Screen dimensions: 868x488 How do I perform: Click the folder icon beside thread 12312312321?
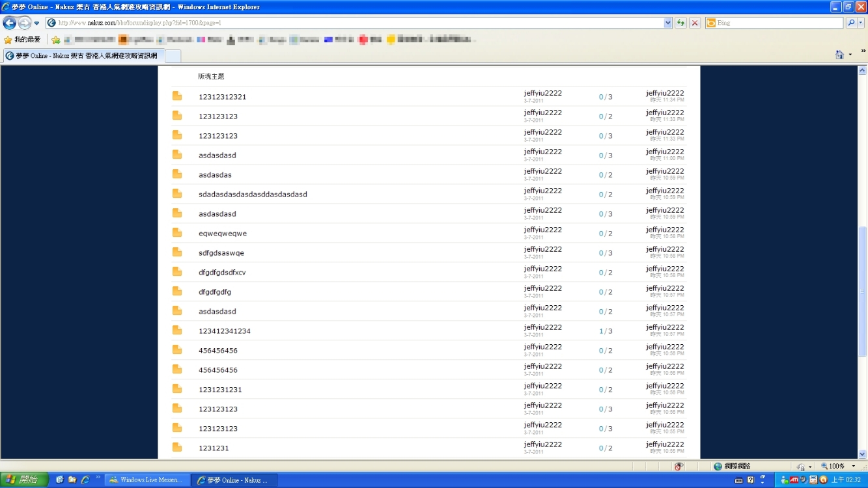177,96
